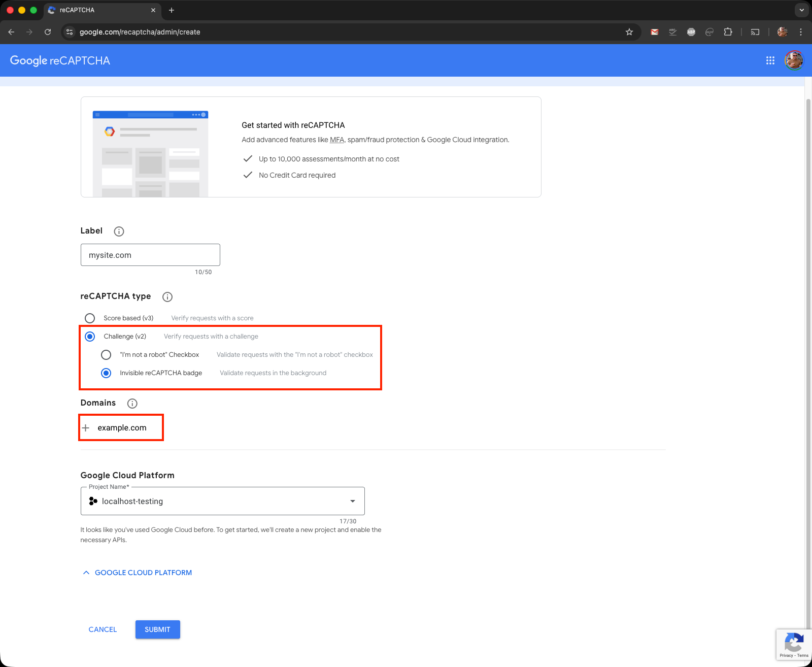This screenshot has width=812, height=667.
Task: Open a new browser tab
Action: 172,10
